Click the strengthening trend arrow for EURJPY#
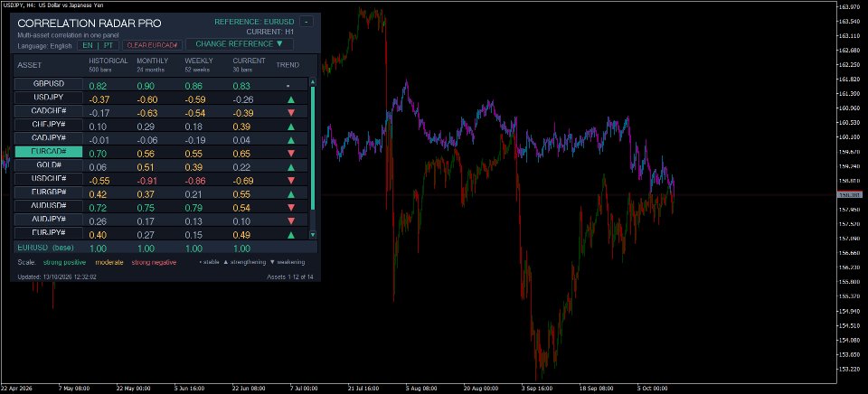 291,235
